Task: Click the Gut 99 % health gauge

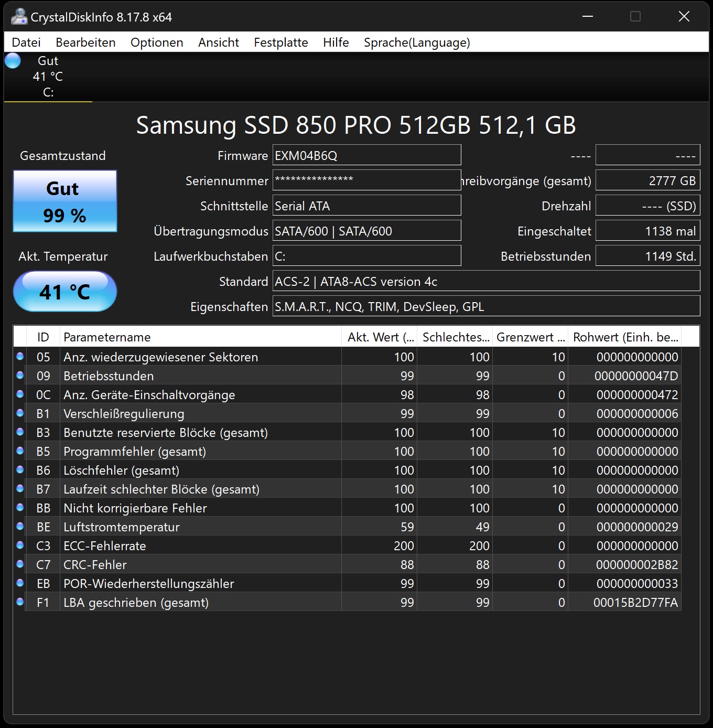Action: tap(64, 201)
